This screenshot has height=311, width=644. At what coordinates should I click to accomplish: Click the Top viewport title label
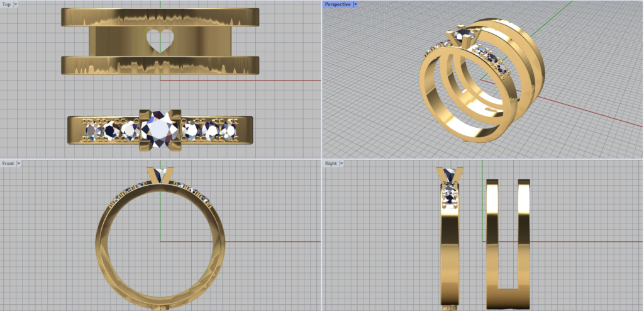6,4
